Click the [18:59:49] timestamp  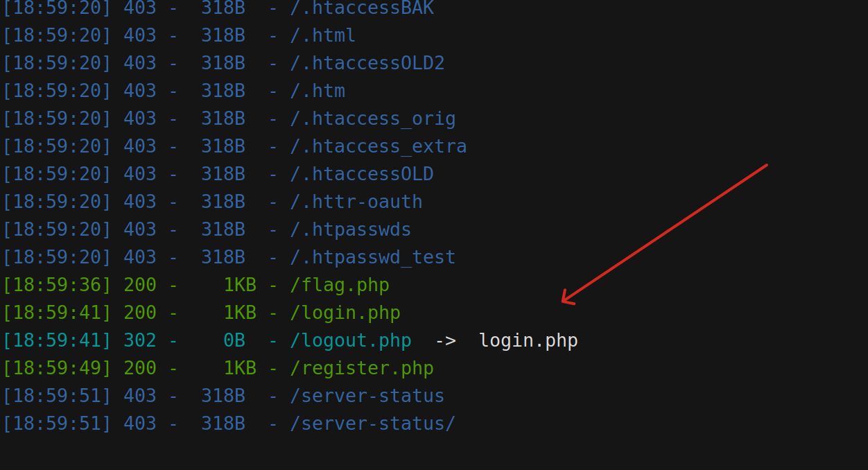pyautogui.click(x=57, y=368)
